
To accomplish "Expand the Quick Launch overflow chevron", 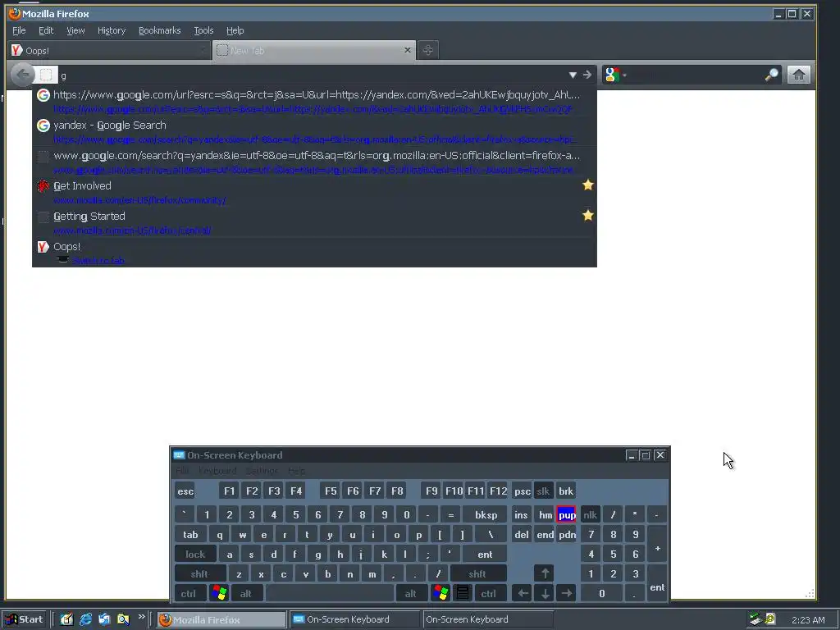I will pyautogui.click(x=141, y=617).
